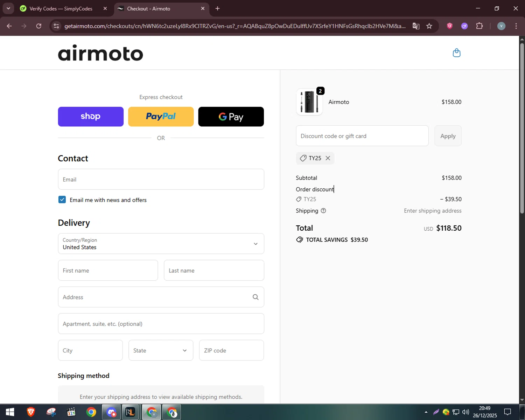Open the browser extensions puzzle icon
This screenshot has height=420, width=525.
click(x=479, y=26)
